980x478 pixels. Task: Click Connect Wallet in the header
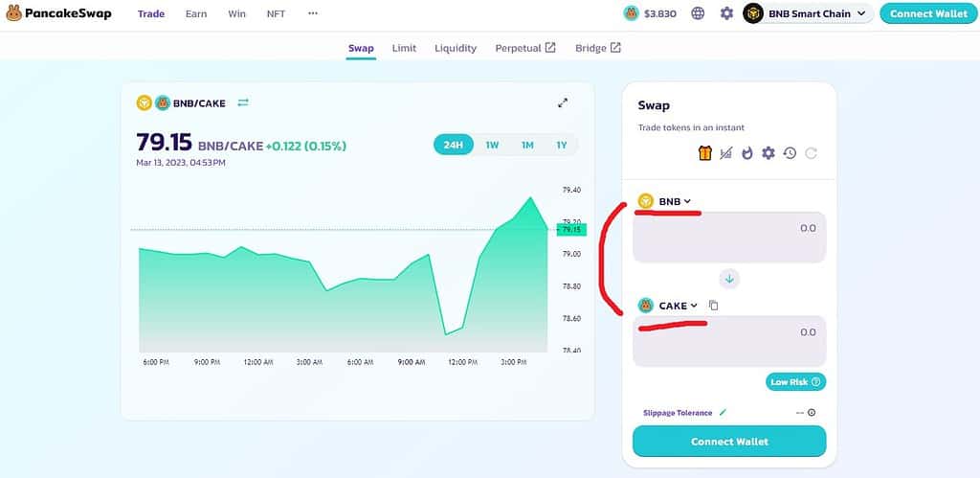[x=928, y=13]
